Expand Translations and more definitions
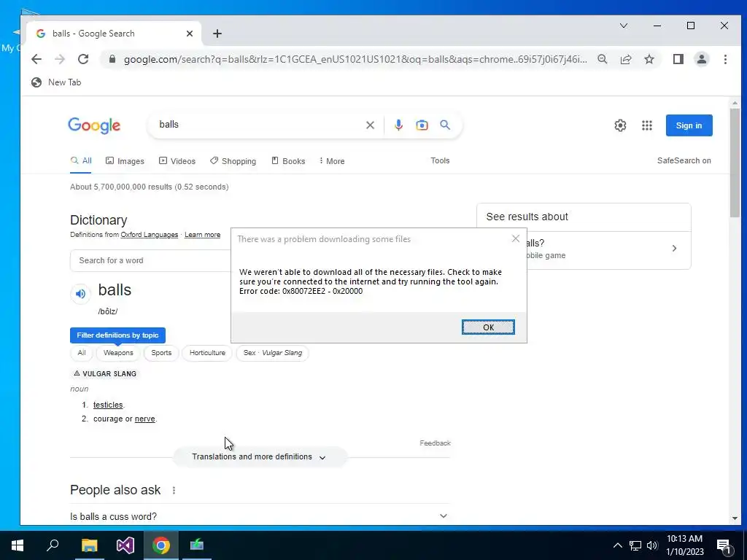The image size is (747, 560). 260,456
